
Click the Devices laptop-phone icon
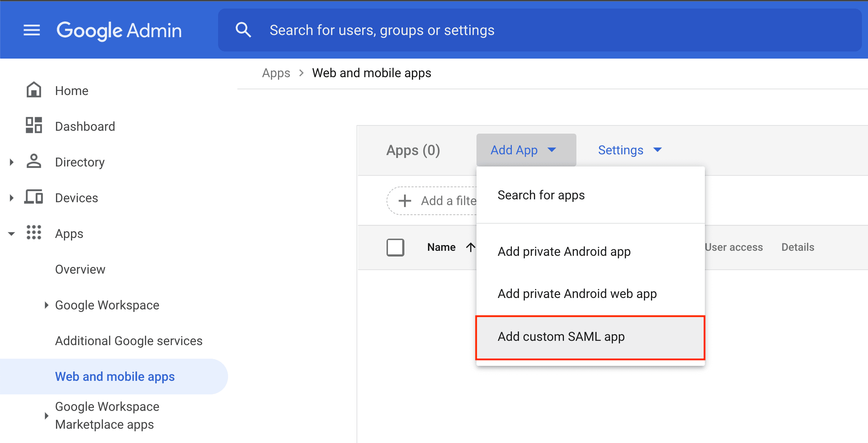point(34,197)
